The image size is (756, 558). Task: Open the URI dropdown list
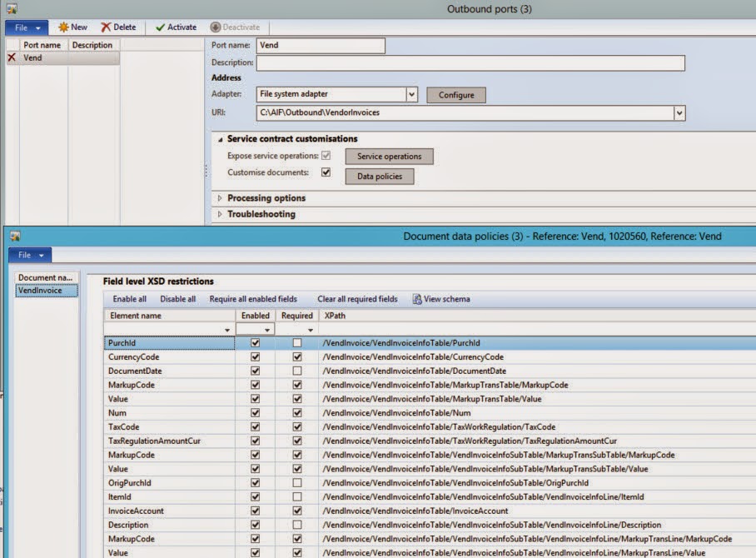(x=680, y=112)
